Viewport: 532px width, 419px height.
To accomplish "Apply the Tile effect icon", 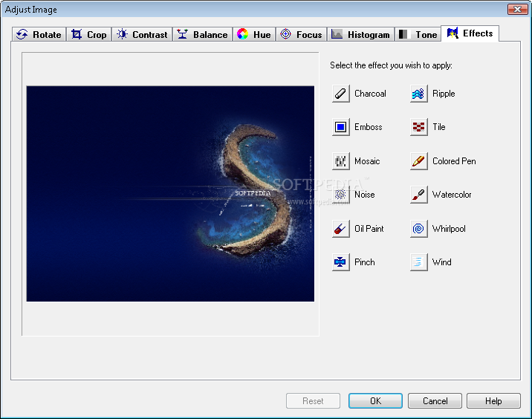I will click(418, 127).
